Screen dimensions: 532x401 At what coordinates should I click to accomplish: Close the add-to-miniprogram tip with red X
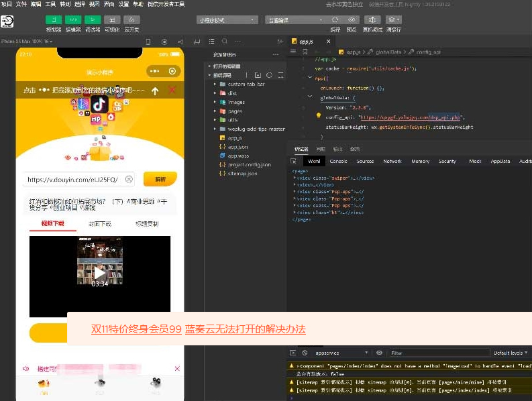[x=172, y=90]
